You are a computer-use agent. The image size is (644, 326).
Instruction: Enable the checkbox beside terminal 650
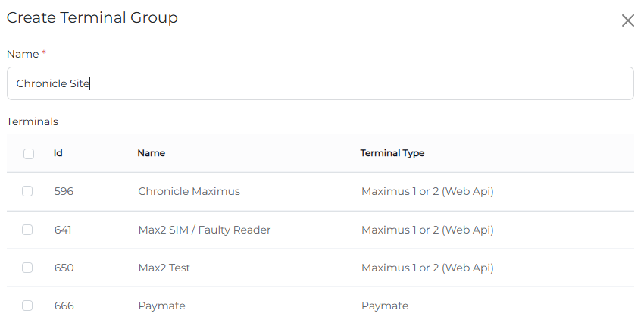27,268
